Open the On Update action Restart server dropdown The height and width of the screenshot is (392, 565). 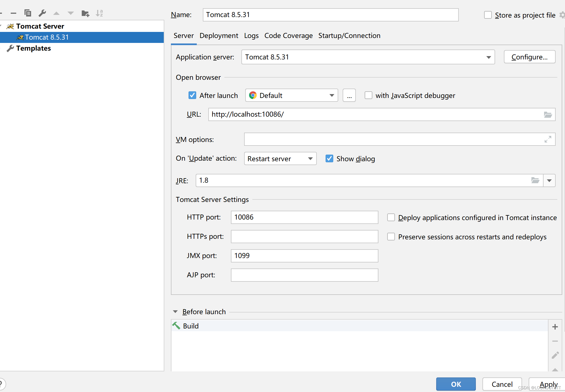(x=280, y=159)
